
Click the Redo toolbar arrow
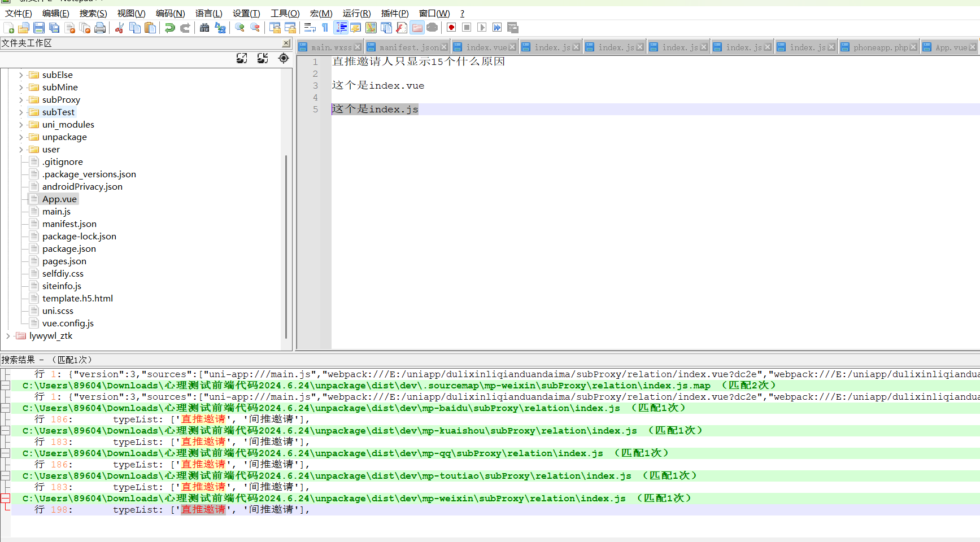185,28
